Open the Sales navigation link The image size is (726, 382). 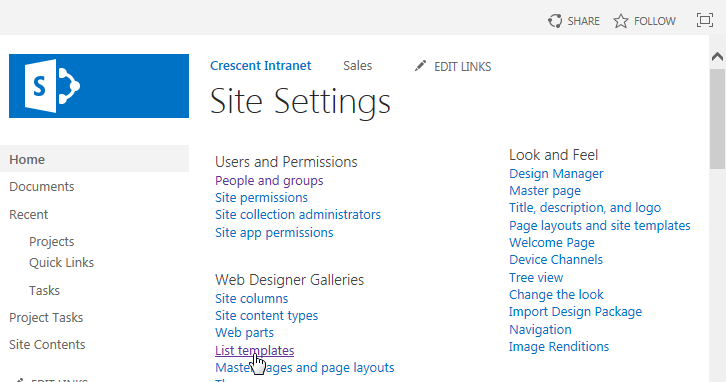357,66
